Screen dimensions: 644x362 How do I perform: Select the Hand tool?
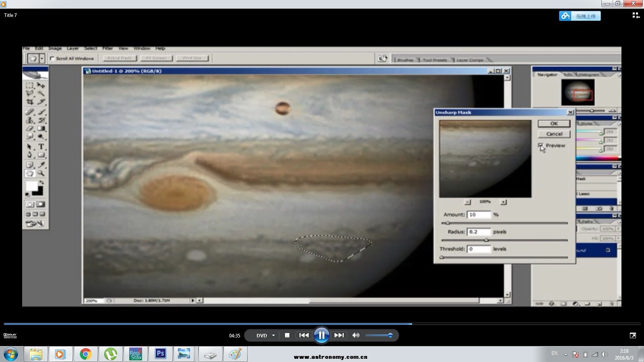click(x=30, y=173)
